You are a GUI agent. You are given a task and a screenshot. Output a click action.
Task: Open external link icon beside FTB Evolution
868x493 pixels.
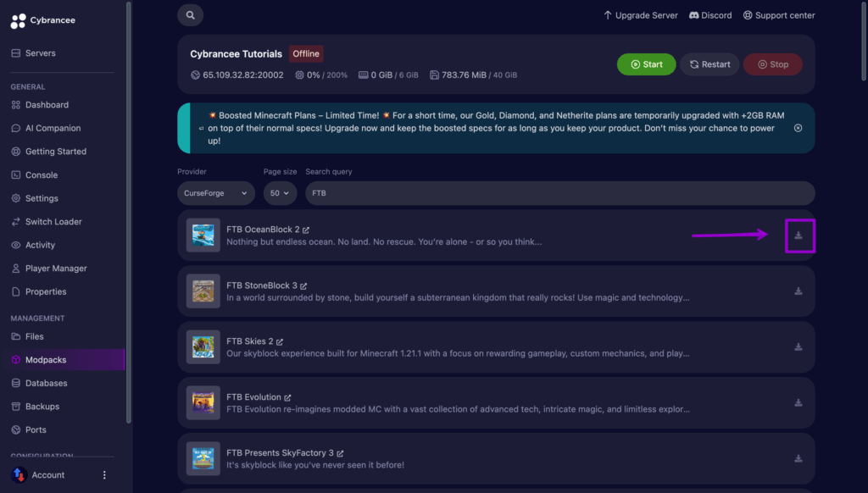tap(287, 397)
